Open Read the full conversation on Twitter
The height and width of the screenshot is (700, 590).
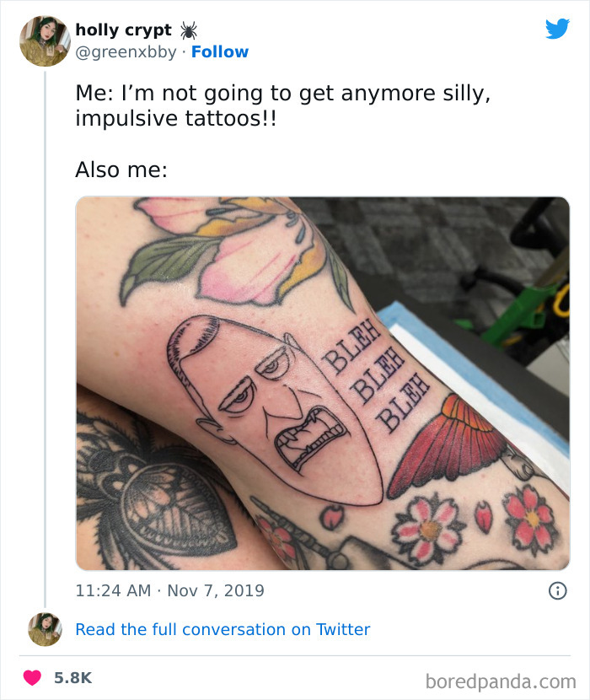point(223,629)
